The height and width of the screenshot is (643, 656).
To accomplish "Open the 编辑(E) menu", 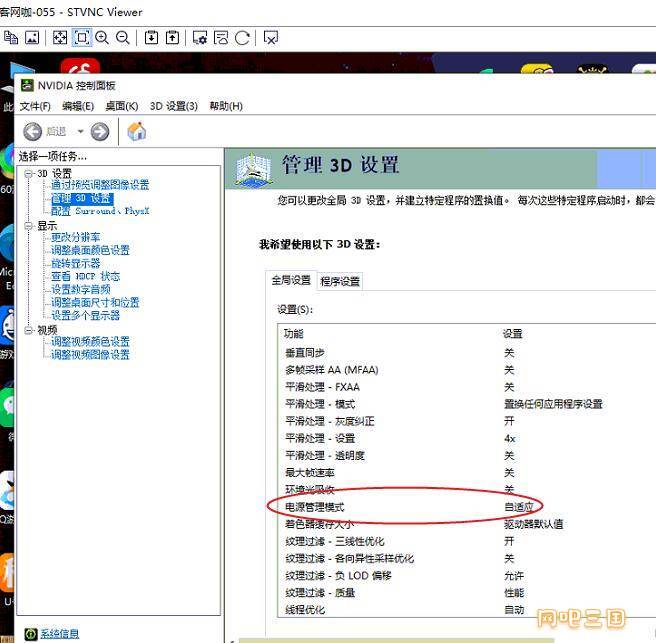I will click(78, 106).
